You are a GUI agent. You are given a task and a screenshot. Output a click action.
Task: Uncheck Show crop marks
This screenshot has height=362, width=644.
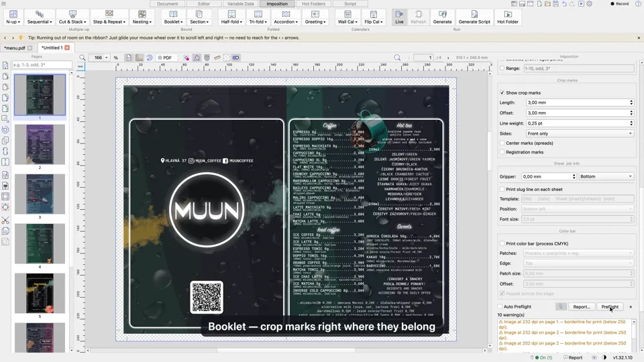tap(502, 93)
